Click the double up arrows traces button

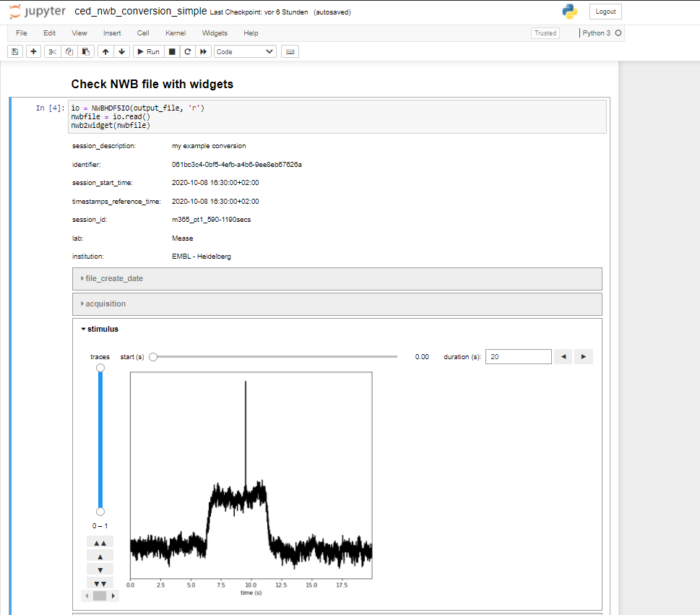coord(100,543)
